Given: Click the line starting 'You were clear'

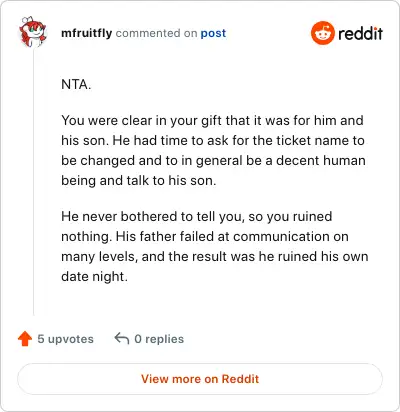Looking at the screenshot, I should click(212, 120).
